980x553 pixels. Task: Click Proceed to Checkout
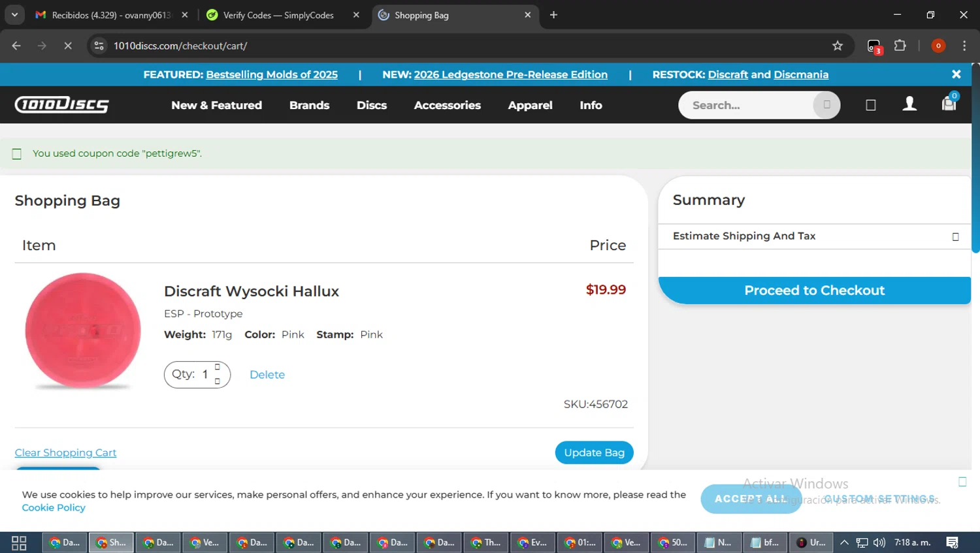[815, 291]
